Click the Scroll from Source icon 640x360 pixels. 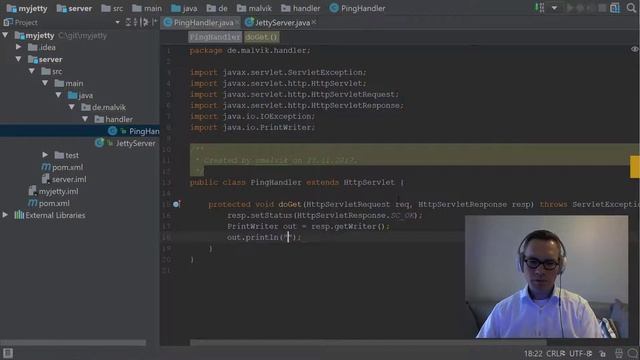128,22
